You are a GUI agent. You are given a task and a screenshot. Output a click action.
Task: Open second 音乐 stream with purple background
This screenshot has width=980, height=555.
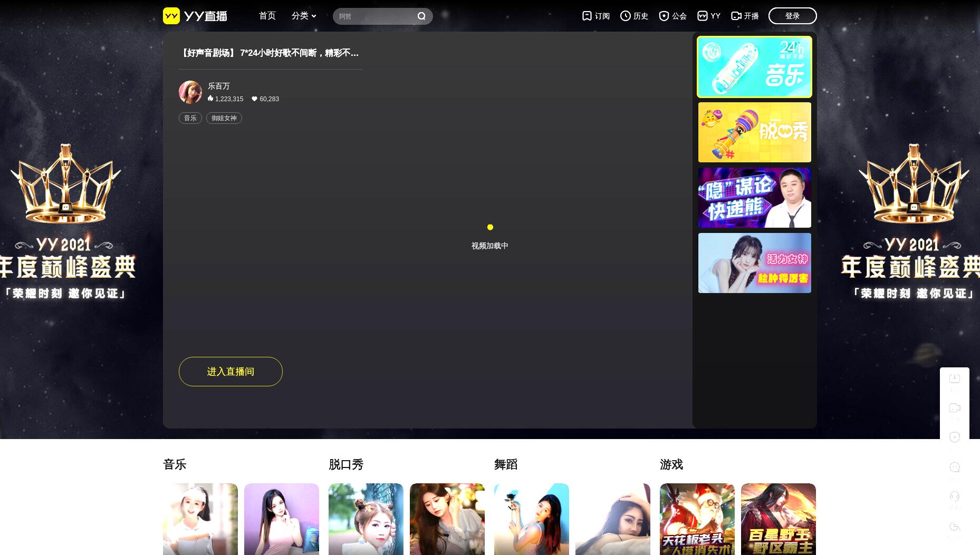pyautogui.click(x=282, y=519)
